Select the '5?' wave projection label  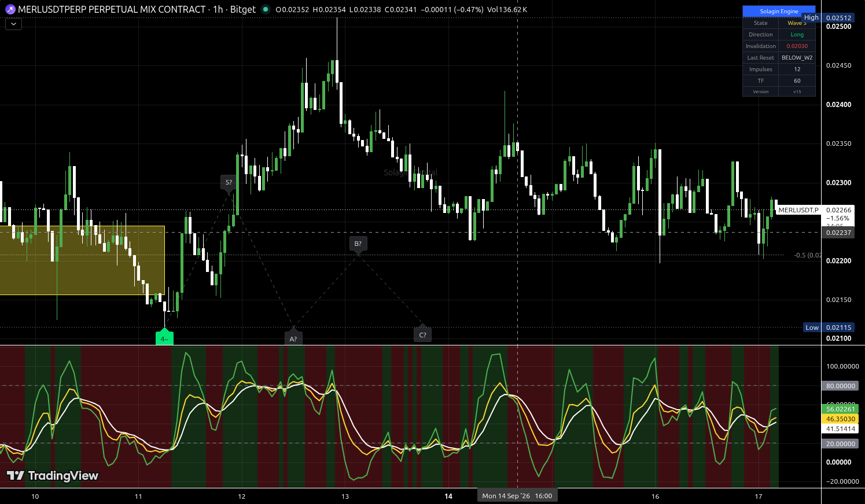(x=229, y=183)
